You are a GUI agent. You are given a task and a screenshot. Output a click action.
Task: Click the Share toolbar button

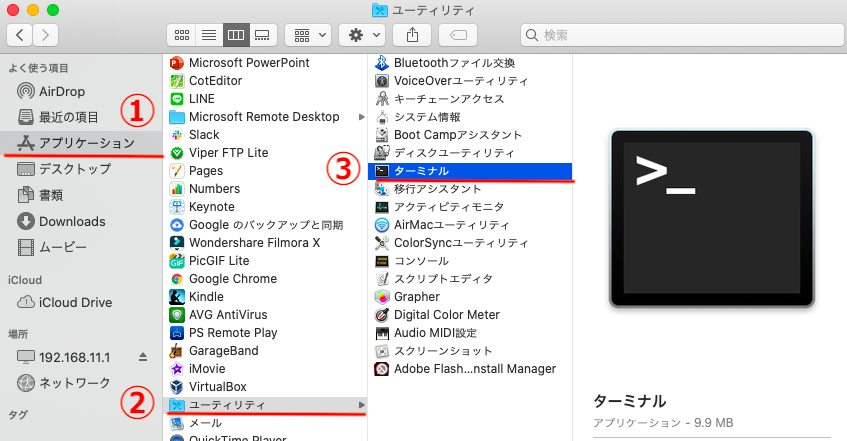point(412,35)
